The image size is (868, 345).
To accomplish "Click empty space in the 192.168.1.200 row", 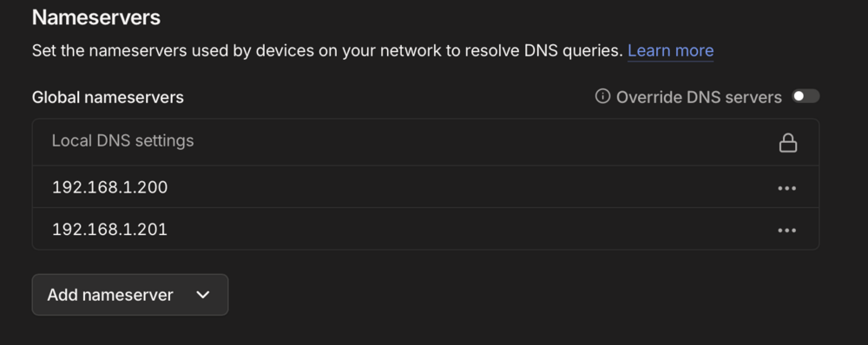I will click(x=470, y=187).
